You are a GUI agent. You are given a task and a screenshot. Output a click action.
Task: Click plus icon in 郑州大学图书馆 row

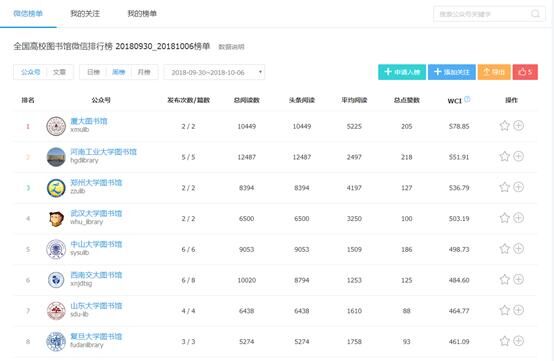(518, 187)
